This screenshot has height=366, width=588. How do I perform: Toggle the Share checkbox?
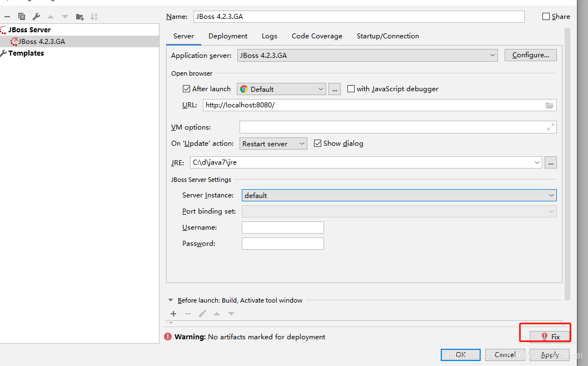click(x=546, y=17)
